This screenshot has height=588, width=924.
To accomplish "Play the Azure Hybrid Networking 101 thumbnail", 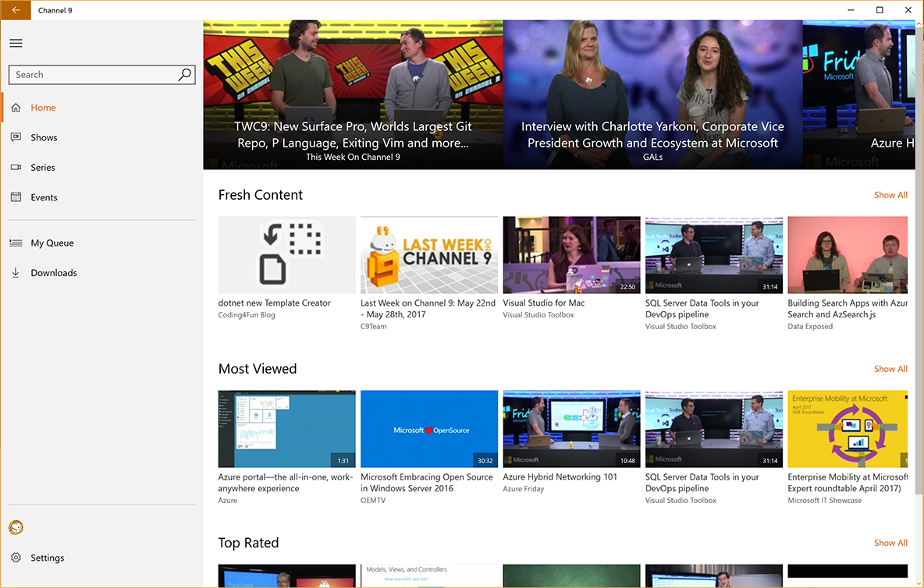I will pos(571,429).
